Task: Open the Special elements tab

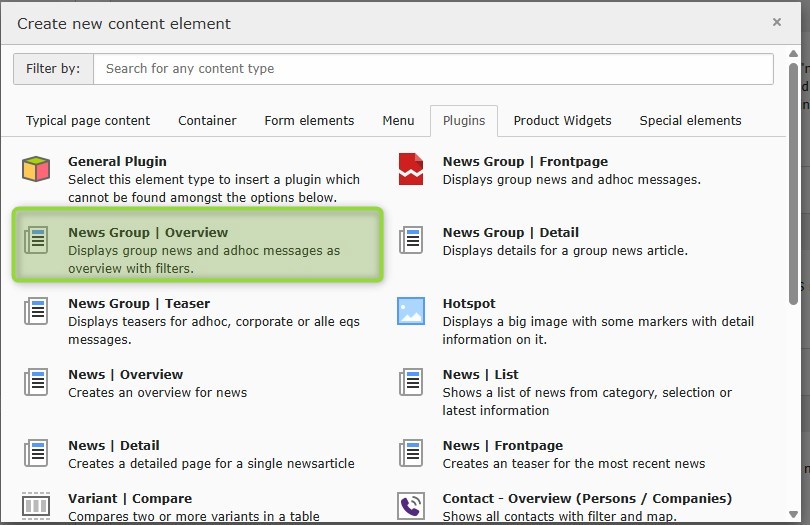Action: [690, 121]
